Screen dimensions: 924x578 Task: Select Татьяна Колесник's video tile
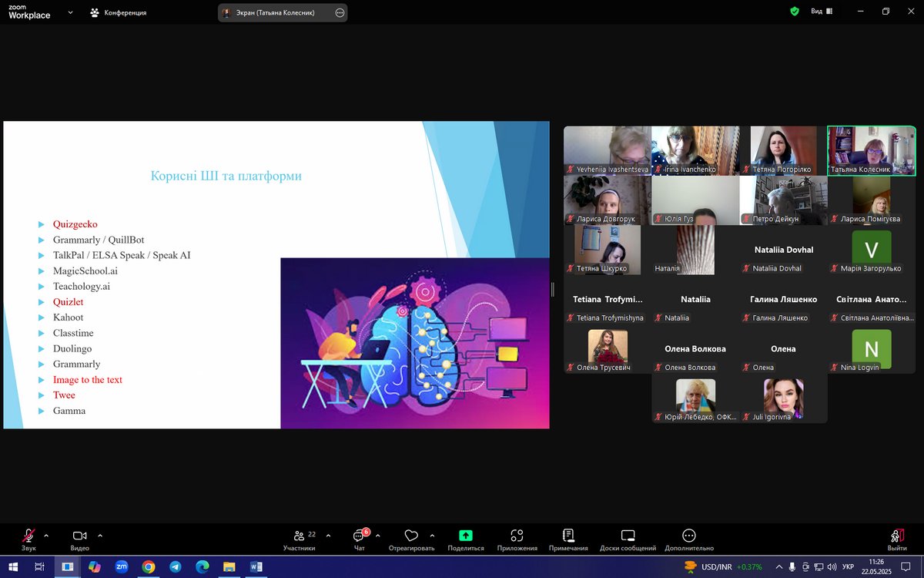pos(872,151)
